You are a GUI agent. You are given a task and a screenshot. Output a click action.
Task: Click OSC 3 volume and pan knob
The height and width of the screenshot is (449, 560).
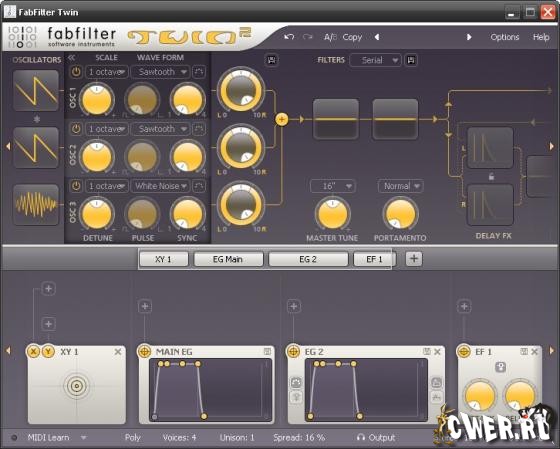[241, 204]
